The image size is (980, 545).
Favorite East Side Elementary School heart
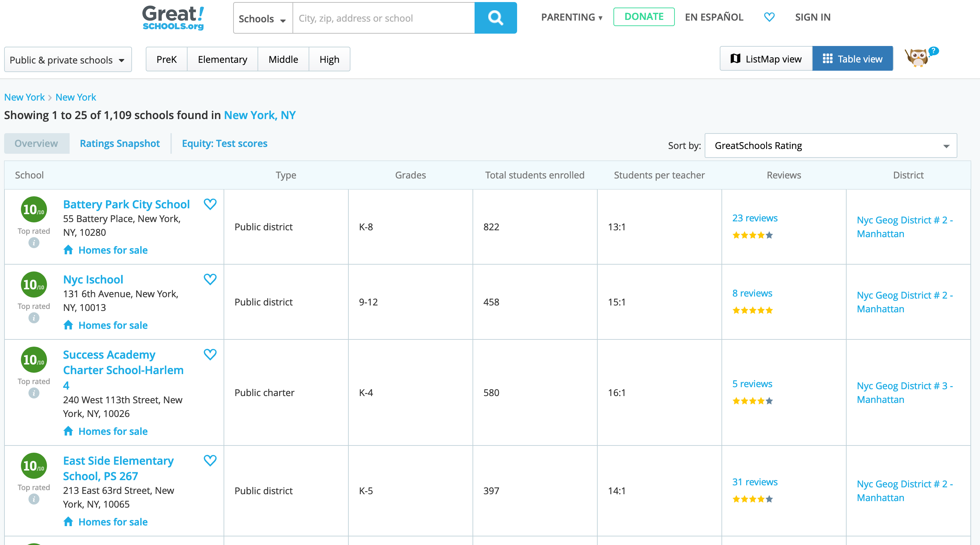(x=210, y=461)
